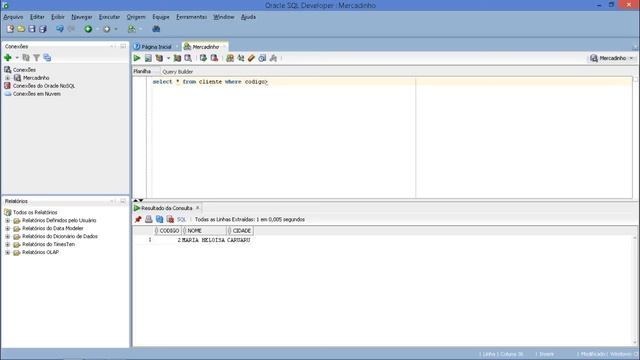Select the Planilha tab
The width and height of the screenshot is (640, 360).
tap(142, 71)
